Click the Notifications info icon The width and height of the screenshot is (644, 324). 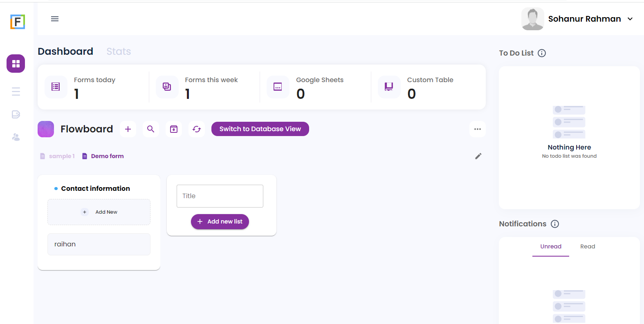555,224
